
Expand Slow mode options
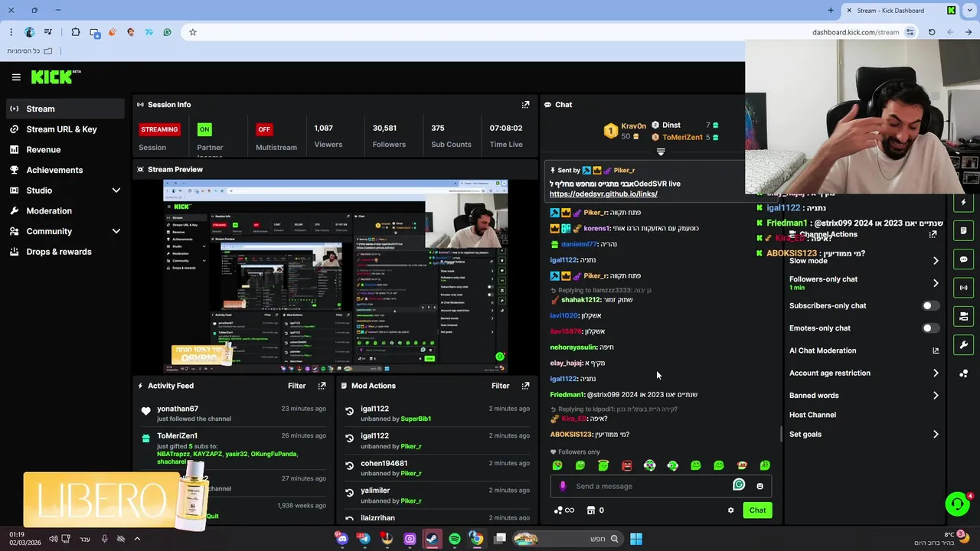coord(936,261)
